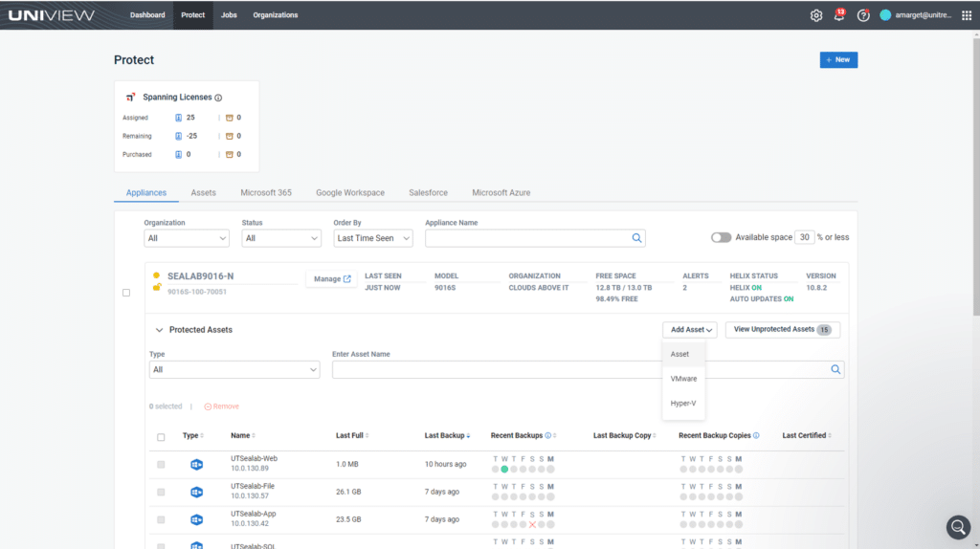Switch to the Microsoft Azure tab
980x549 pixels.
tap(501, 192)
